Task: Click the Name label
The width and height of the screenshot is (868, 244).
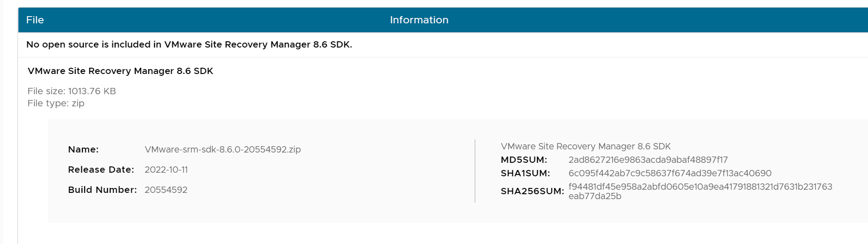Action: (83, 149)
